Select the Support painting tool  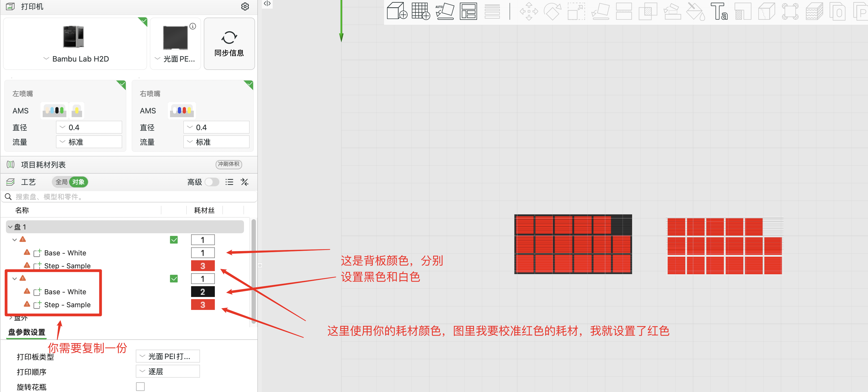coord(743,11)
